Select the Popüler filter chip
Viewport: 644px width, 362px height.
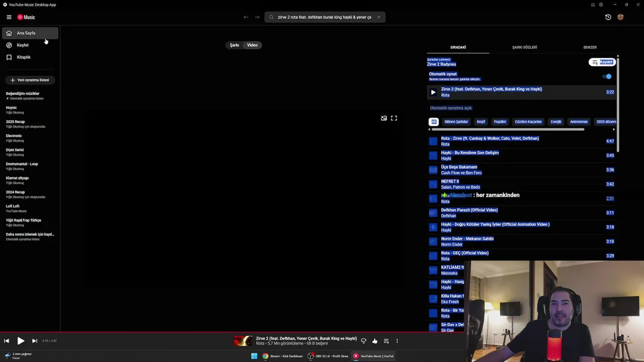tap(500, 122)
